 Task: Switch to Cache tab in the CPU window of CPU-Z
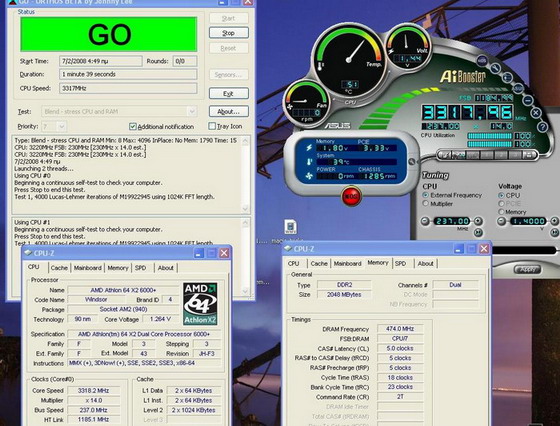click(59, 268)
